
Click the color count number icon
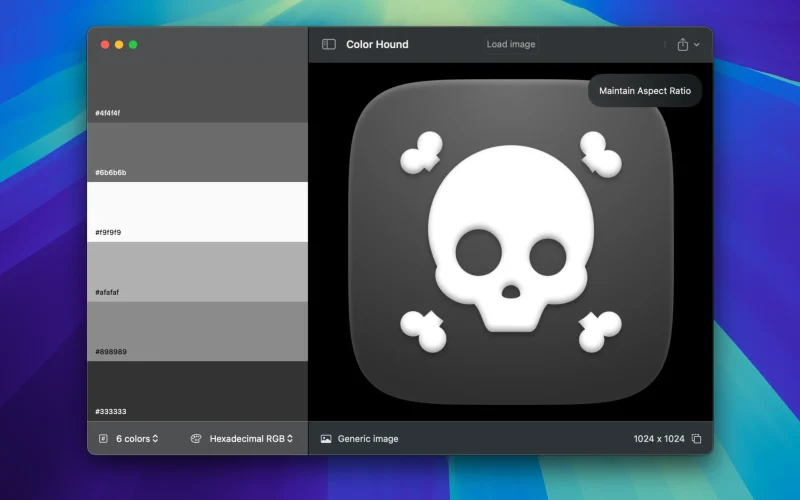103,439
